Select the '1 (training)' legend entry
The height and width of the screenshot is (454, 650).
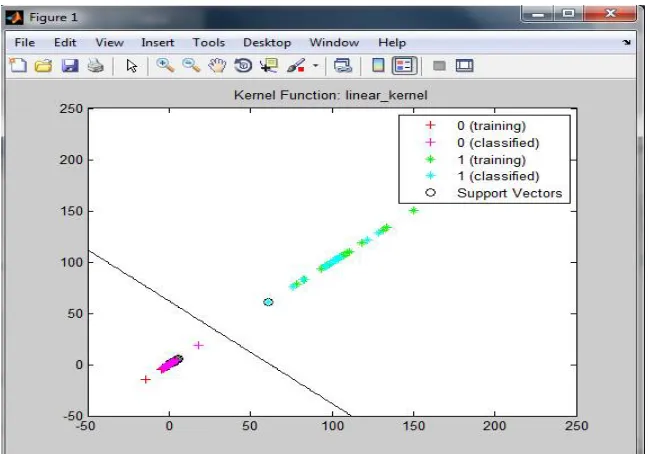coord(491,160)
